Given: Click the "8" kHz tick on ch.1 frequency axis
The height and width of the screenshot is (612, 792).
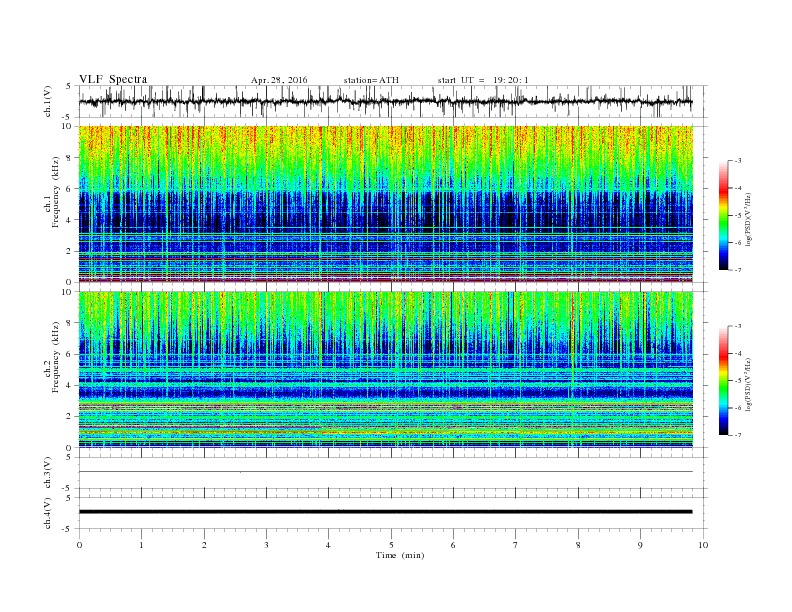Looking at the screenshot, I should point(70,158).
